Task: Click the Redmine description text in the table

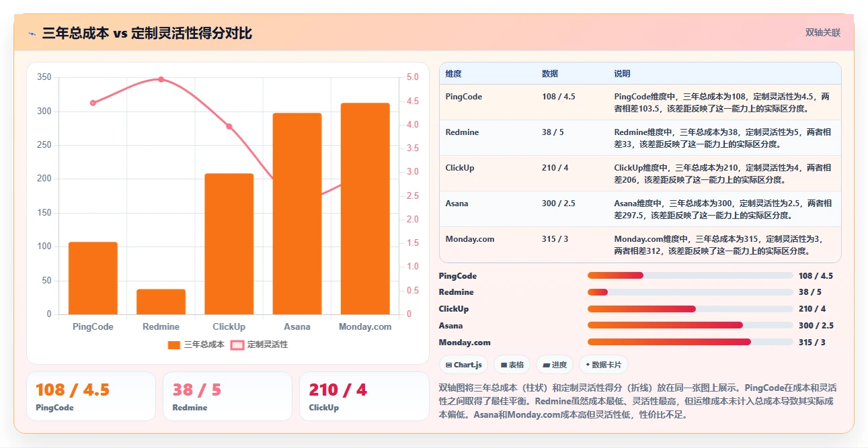Action: pos(722,138)
